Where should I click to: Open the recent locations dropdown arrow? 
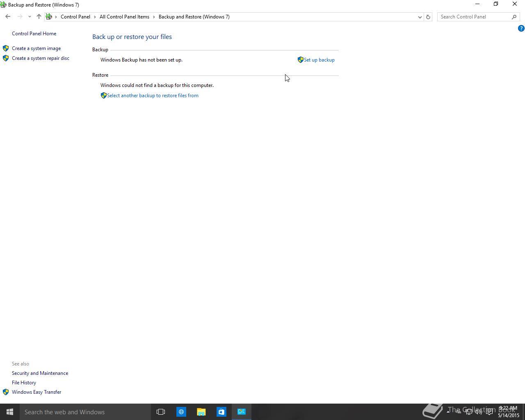pos(30,17)
